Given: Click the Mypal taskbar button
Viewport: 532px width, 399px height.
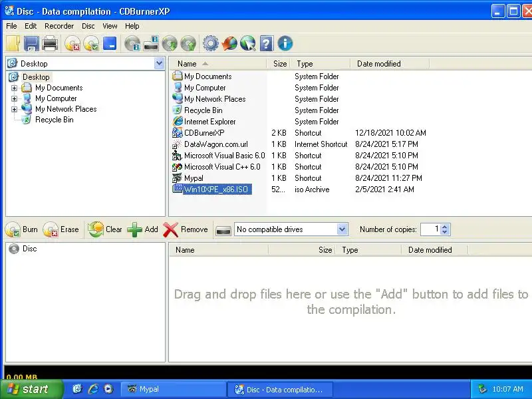Looking at the screenshot, I should click(174, 389).
